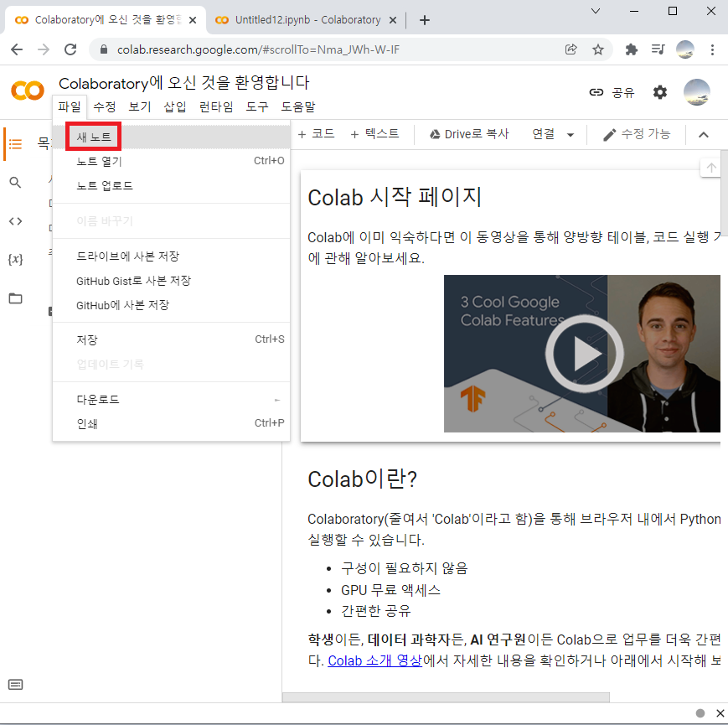Open the Colab 소개 영상 link
The height and width of the screenshot is (725, 728).
(x=374, y=660)
